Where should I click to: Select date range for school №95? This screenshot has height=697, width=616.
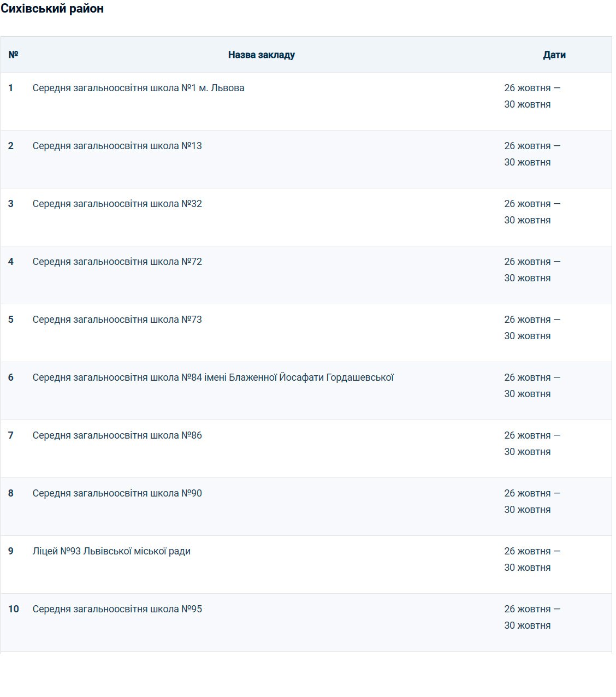pos(532,617)
